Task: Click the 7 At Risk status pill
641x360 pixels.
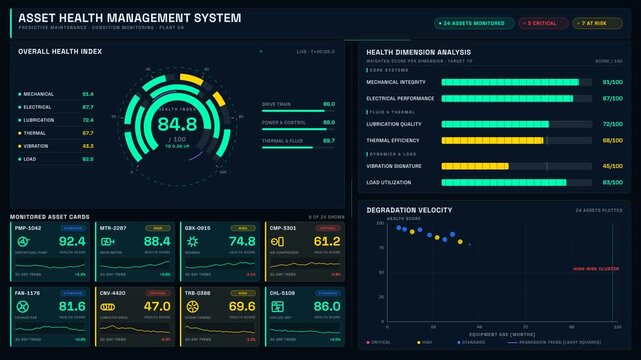Action: click(597, 23)
